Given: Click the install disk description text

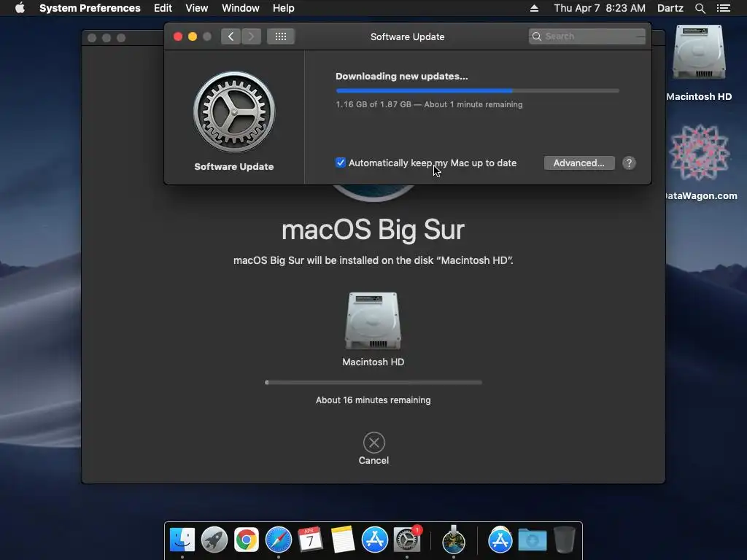Looking at the screenshot, I should [373, 260].
